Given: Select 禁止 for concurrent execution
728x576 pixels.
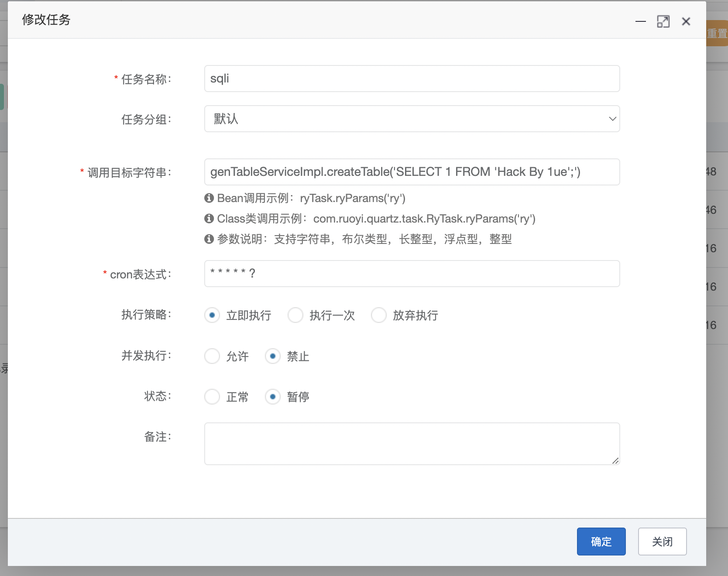Looking at the screenshot, I should [x=273, y=356].
